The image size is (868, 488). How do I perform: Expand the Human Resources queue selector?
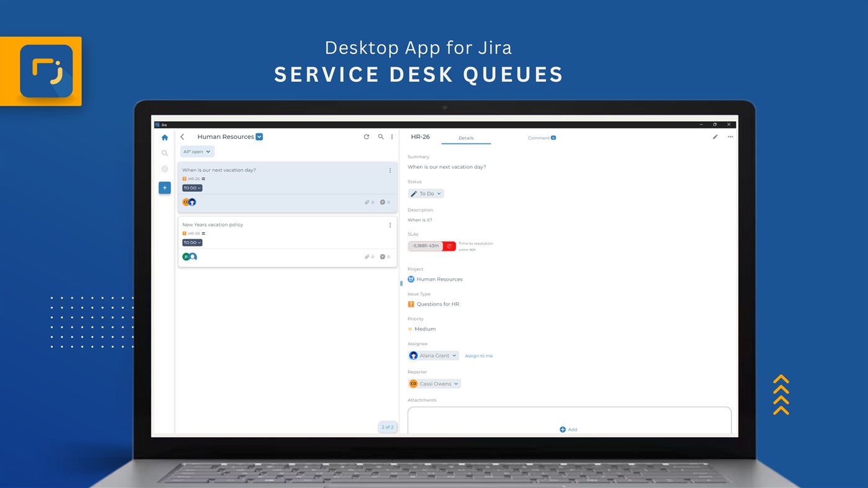(x=259, y=136)
